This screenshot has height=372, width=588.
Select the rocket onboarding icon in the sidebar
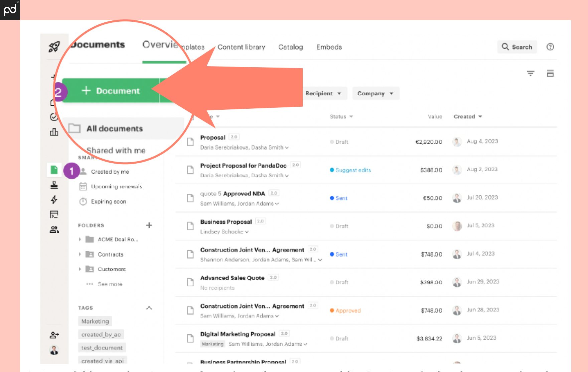54,47
